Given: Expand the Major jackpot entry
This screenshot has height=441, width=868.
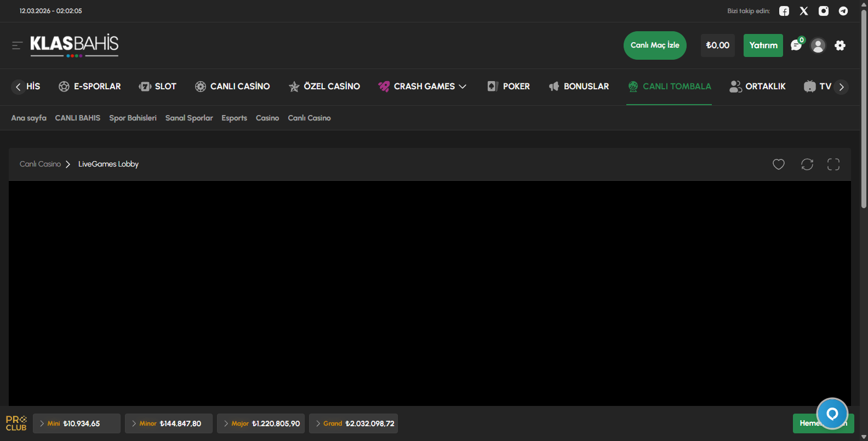Looking at the screenshot, I should tap(261, 423).
